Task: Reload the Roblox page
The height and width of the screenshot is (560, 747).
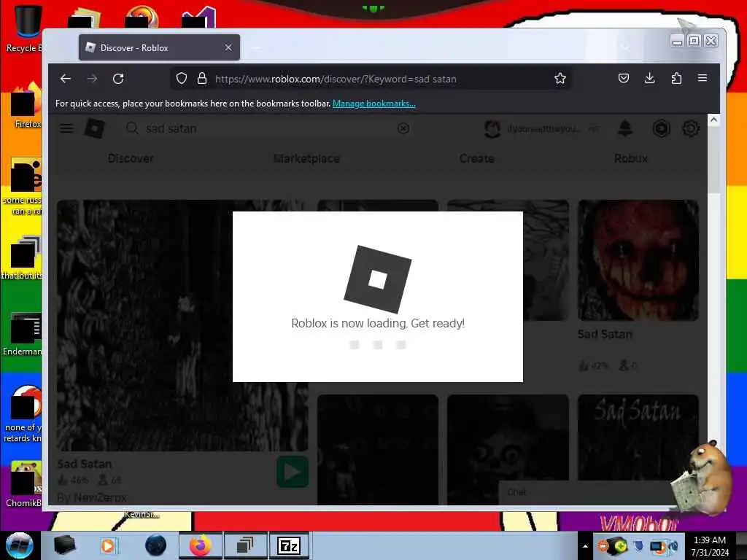Action: pyautogui.click(x=119, y=79)
